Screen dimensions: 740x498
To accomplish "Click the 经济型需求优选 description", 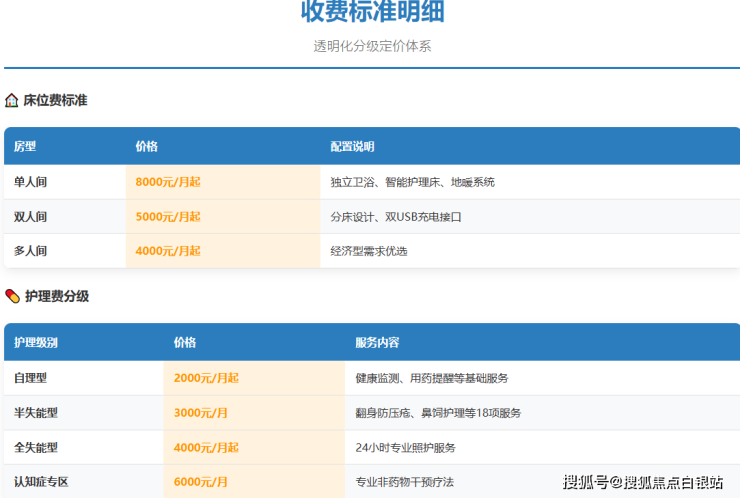I will pyautogui.click(x=369, y=251).
